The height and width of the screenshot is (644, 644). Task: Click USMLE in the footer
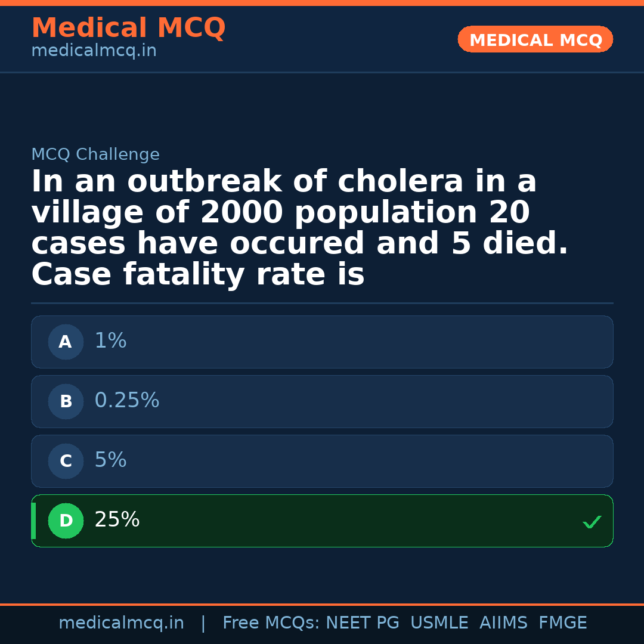pyautogui.click(x=439, y=623)
